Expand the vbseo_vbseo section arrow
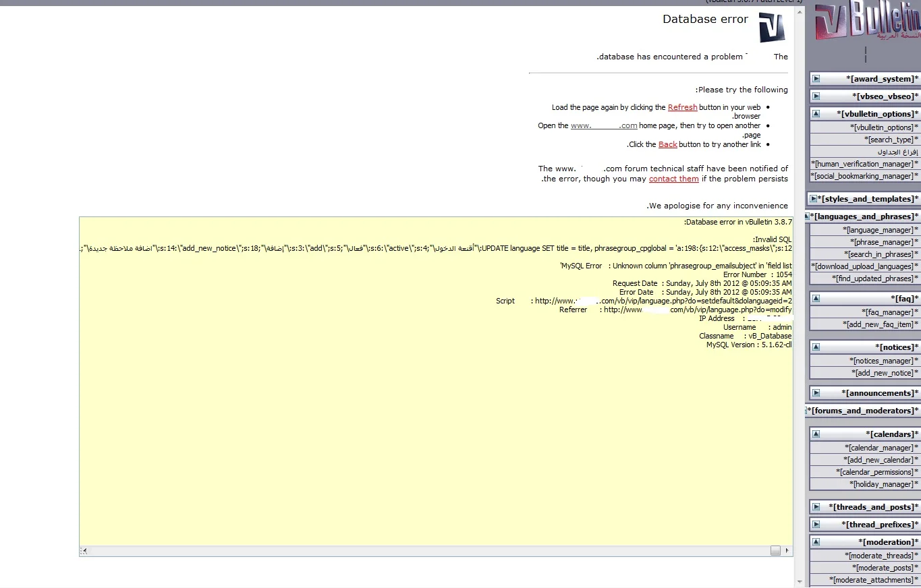The height and width of the screenshot is (588, 921). 816,96
